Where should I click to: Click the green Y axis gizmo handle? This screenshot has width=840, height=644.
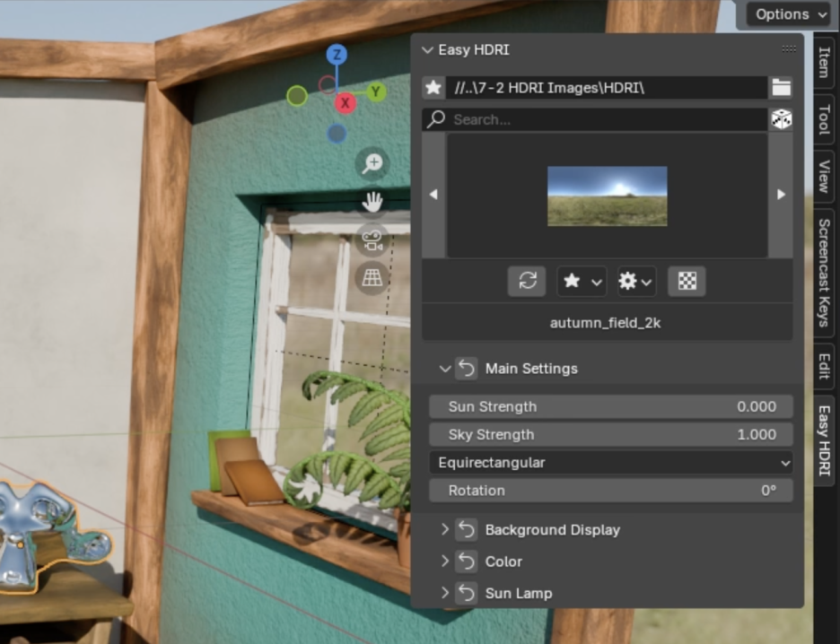377,92
